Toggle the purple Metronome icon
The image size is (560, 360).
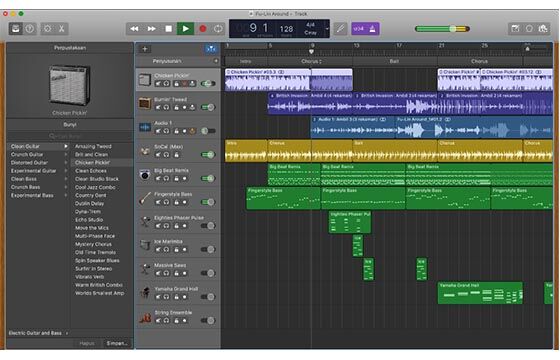point(372,29)
